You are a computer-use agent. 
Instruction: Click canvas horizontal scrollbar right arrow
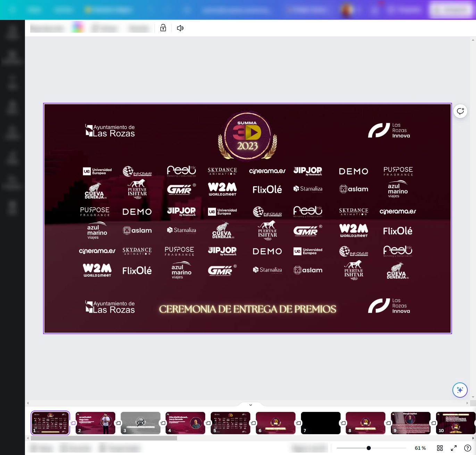pos(467,403)
